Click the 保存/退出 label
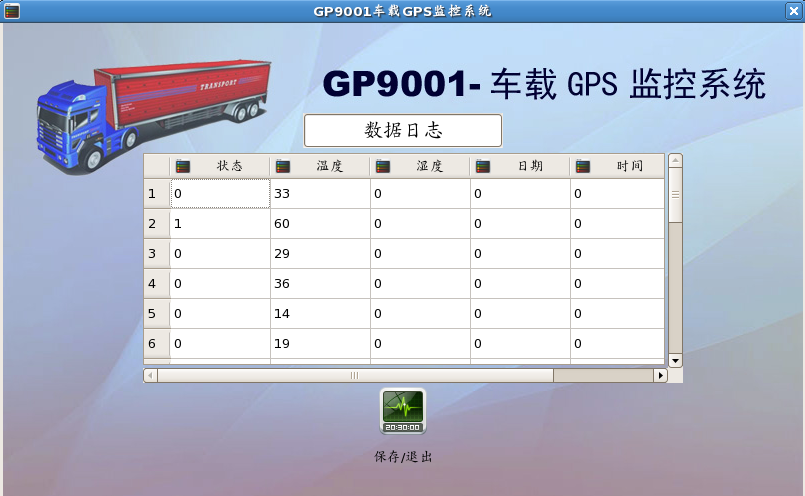The width and height of the screenshot is (805, 496). point(403,456)
